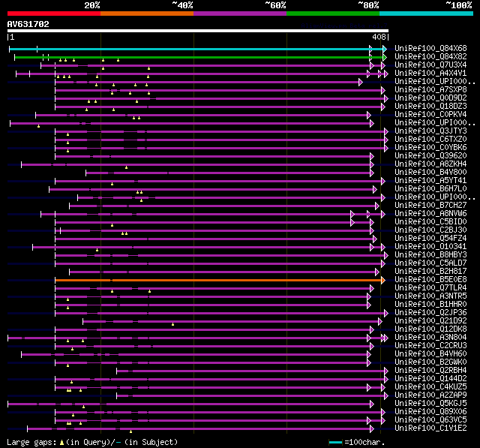Open the UniRef100_A7SXP8 hit label
Screen dimensions: 480x448
point(430,90)
